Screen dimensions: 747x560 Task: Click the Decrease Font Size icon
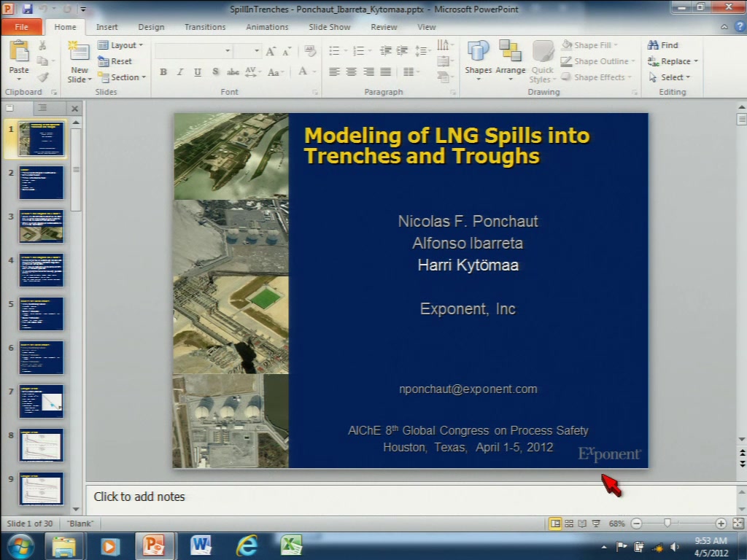(287, 52)
